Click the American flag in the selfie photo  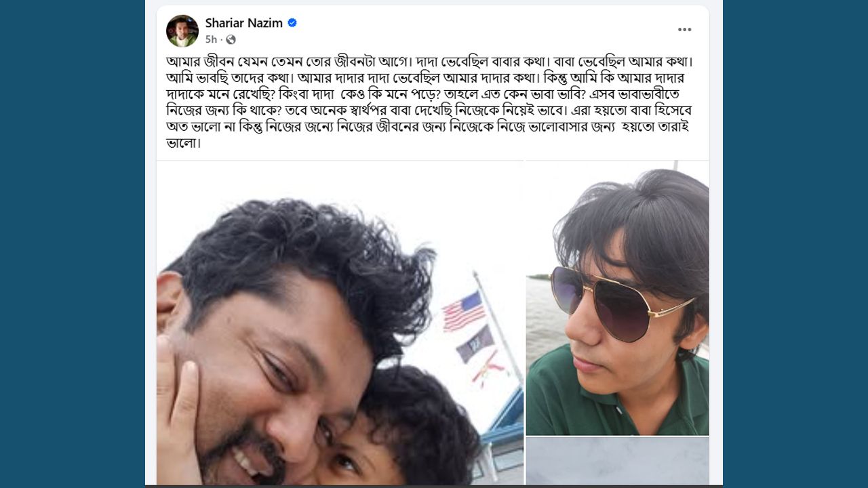[464, 311]
